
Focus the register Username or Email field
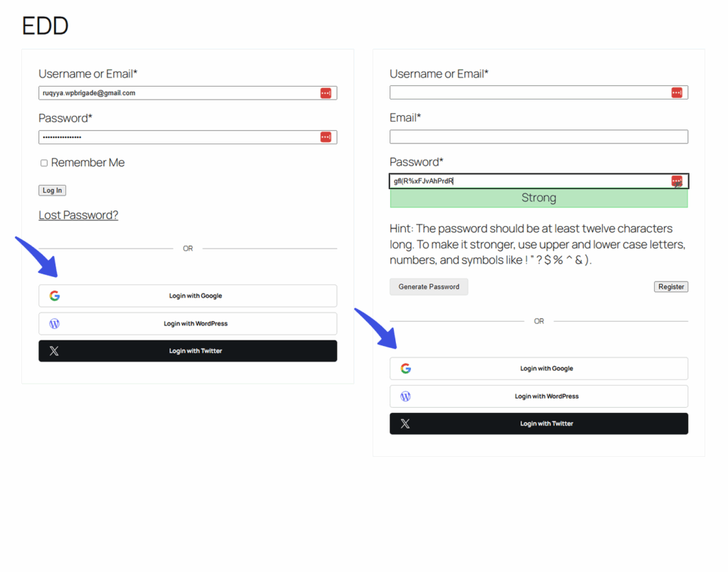point(539,92)
